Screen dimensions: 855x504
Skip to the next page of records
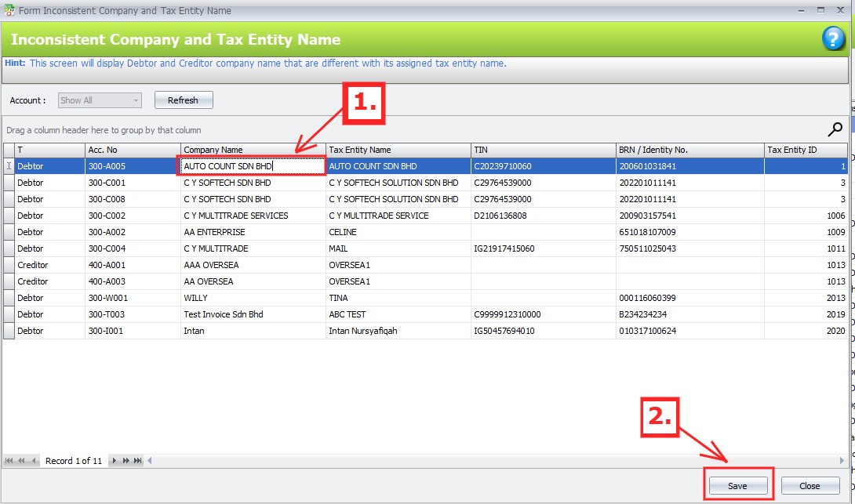(126, 461)
